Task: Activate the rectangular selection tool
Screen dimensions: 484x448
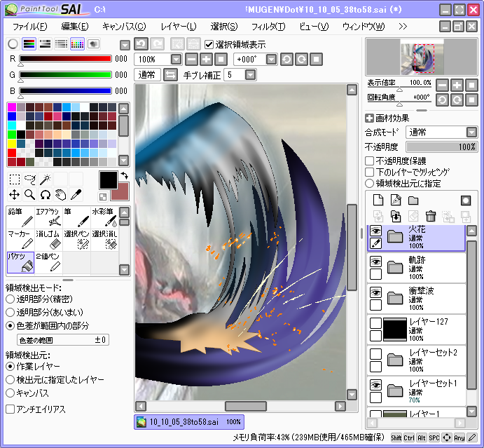Action: pyautogui.click(x=14, y=179)
